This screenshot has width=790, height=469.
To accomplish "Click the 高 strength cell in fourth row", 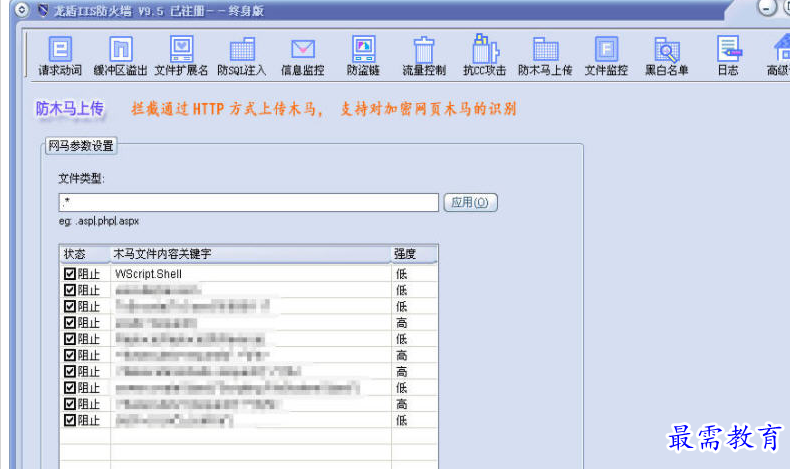I will click(414, 322).
